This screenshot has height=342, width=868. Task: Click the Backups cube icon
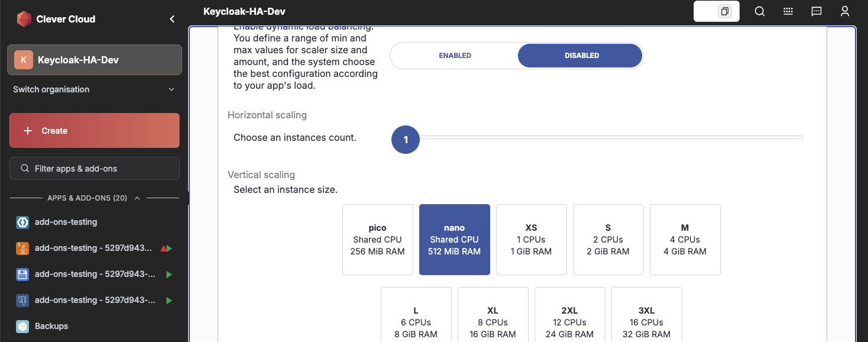(x=22, y=327)
